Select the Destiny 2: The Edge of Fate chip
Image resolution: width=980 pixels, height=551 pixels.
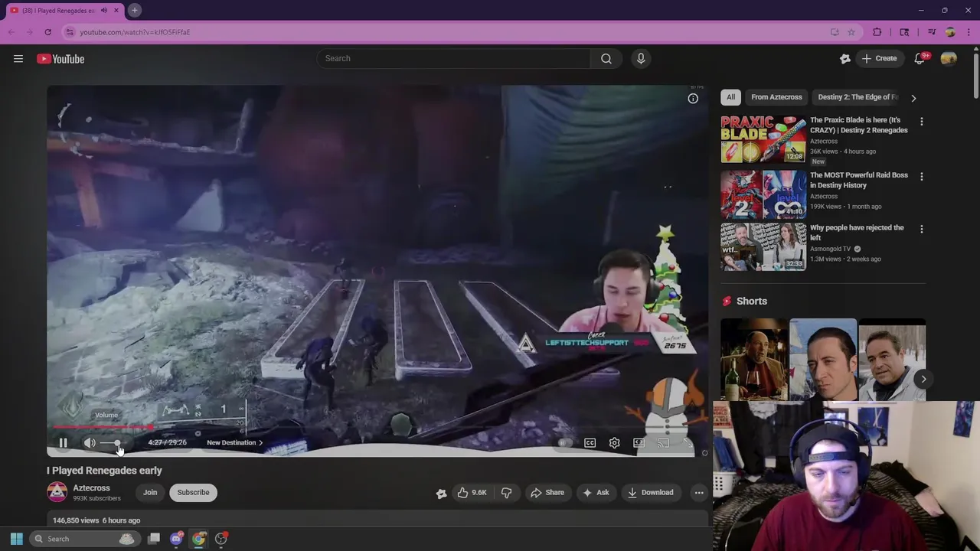pos(857,97)
